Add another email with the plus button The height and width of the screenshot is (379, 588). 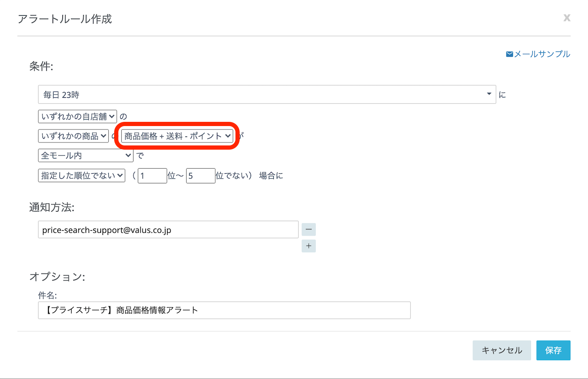[308, 246]
